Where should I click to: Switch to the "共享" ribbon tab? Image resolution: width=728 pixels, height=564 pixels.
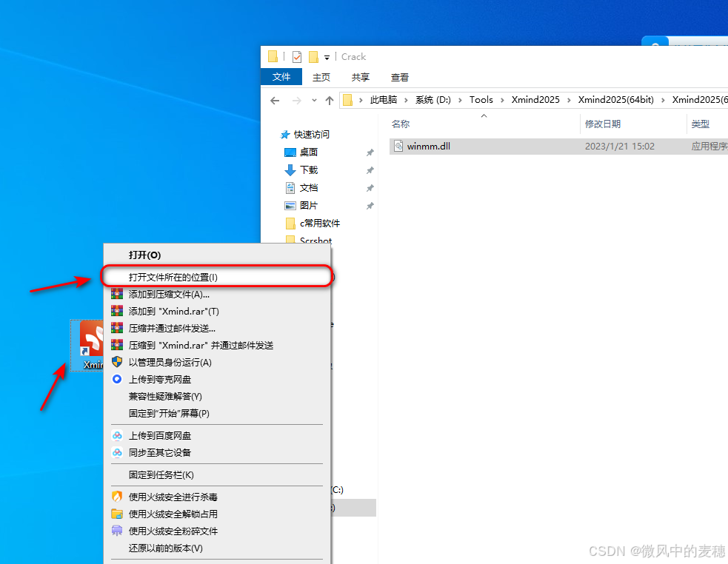point(360,77)
